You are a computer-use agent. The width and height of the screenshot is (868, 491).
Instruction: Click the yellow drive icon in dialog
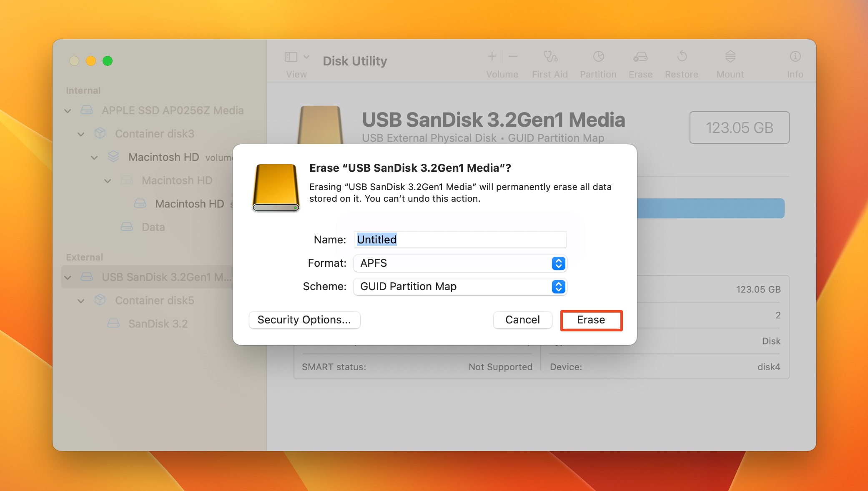pyautogui.click(x=276, y=188)
